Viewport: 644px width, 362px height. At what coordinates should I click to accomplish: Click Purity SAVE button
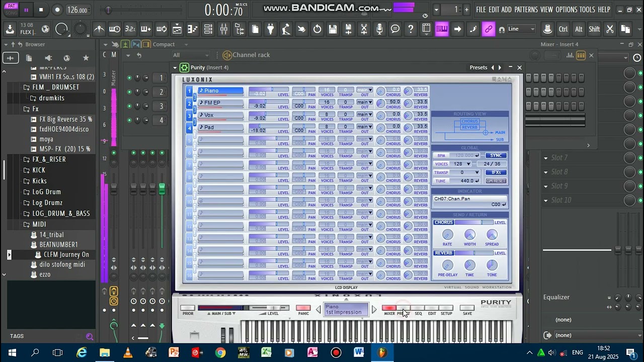[467, 308]
